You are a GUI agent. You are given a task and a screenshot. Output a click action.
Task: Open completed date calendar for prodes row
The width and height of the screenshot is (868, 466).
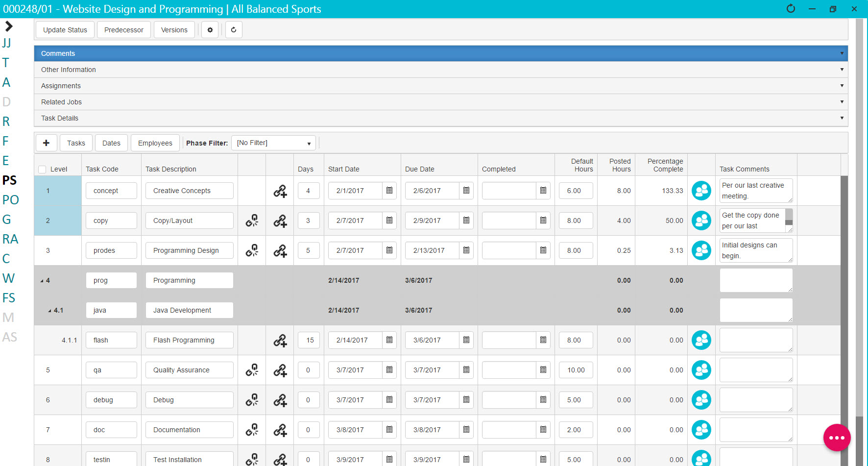pyautogui.click(x=543, y=250)
